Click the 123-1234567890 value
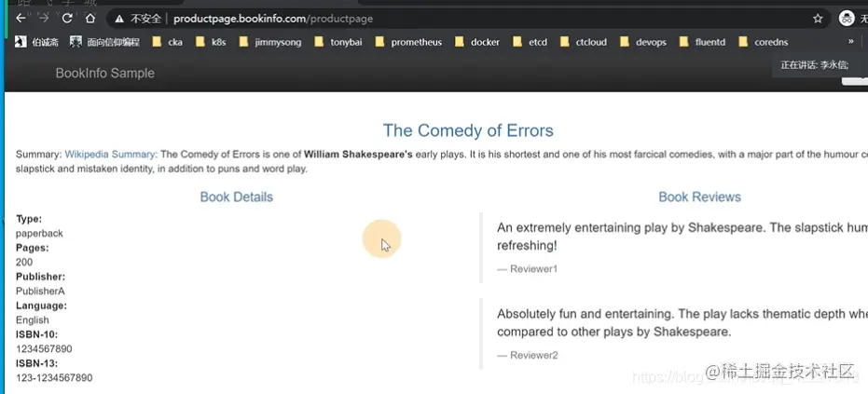The image size is (868, 394). 54,378
